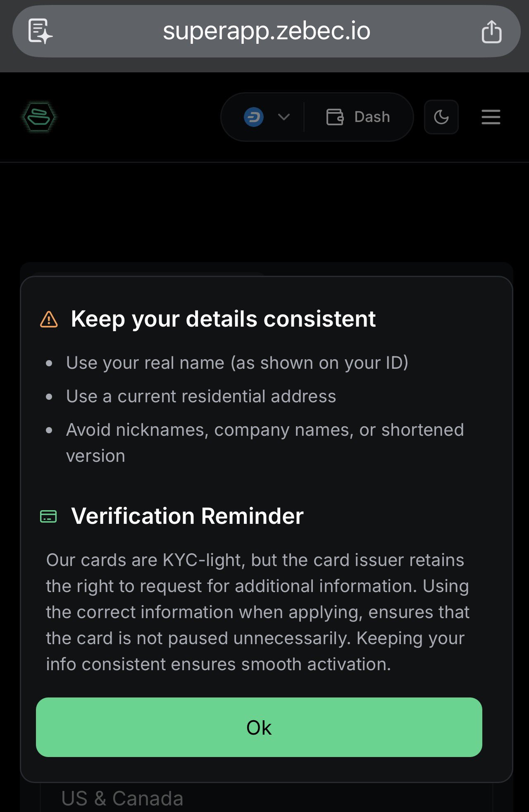Click the orange warning triangle icon
529x812 pixels.
[49, 320]
